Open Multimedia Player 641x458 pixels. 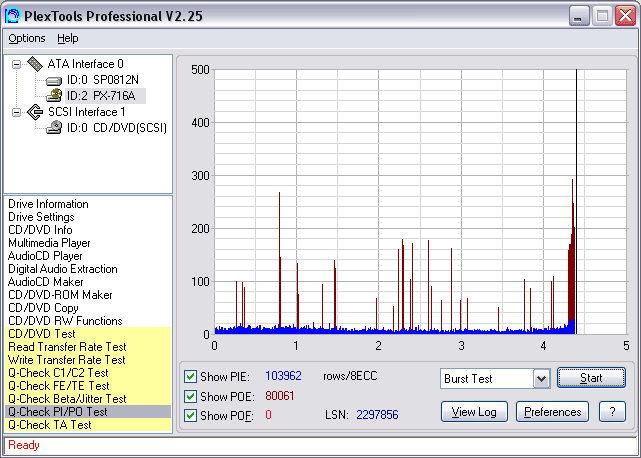point(49,243)
